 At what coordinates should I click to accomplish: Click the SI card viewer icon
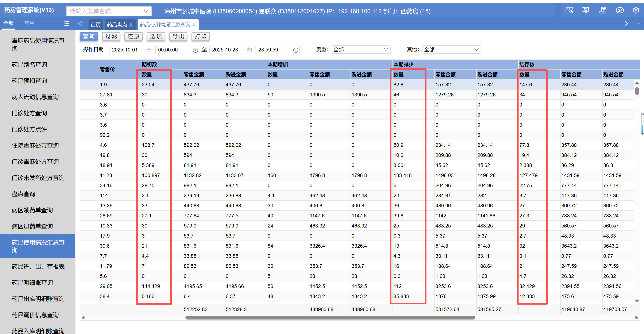pyautogui.click(x=569, y=10)
